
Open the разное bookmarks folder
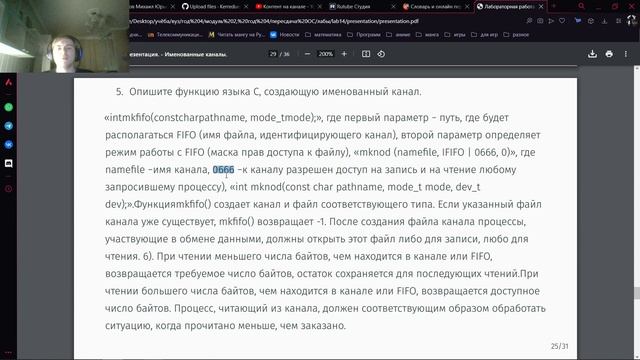coord(517,35)
